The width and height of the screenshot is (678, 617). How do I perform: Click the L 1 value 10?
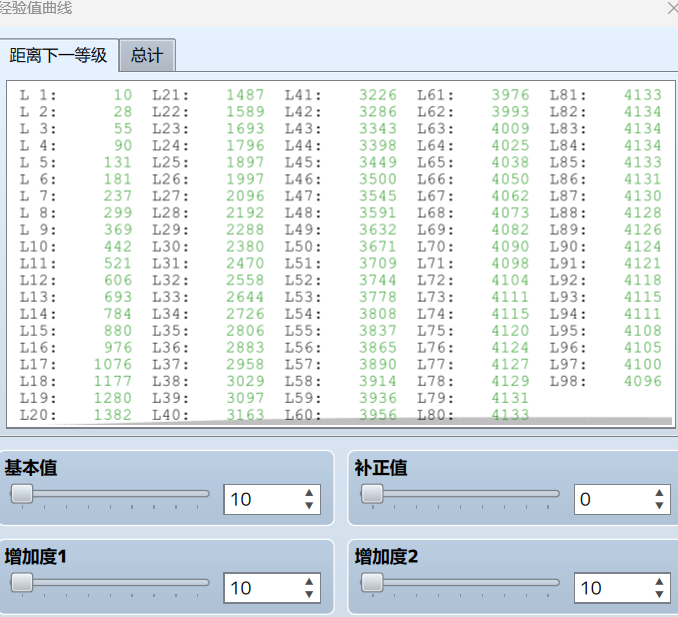[x=123, y=95]
